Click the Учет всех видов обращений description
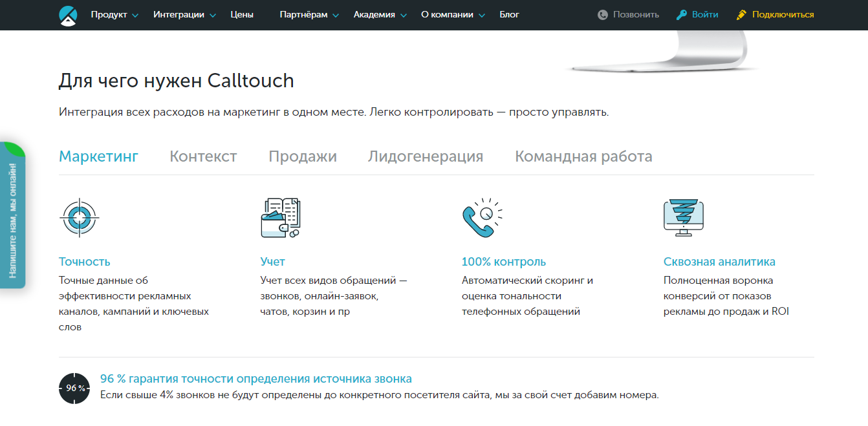 tap(334, 296)
